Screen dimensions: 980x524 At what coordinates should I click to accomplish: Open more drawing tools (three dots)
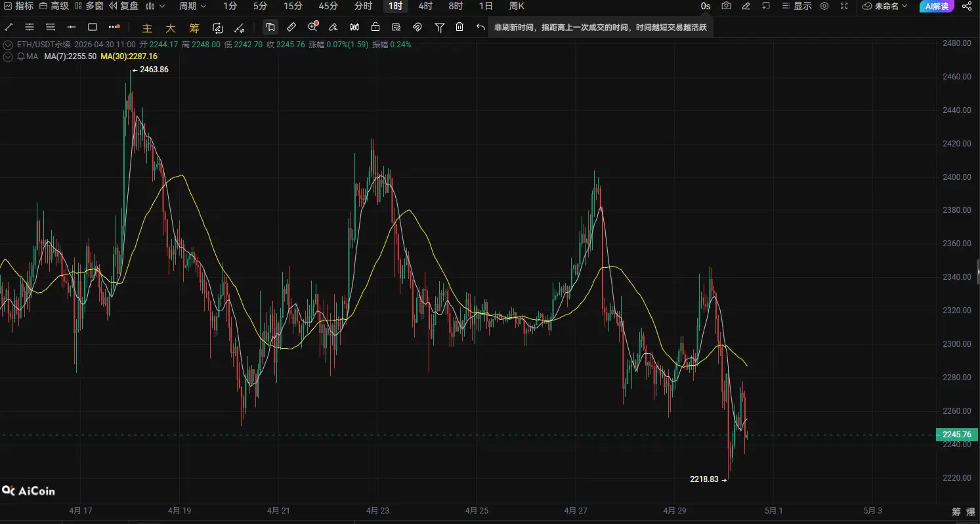tap(114, 27)
